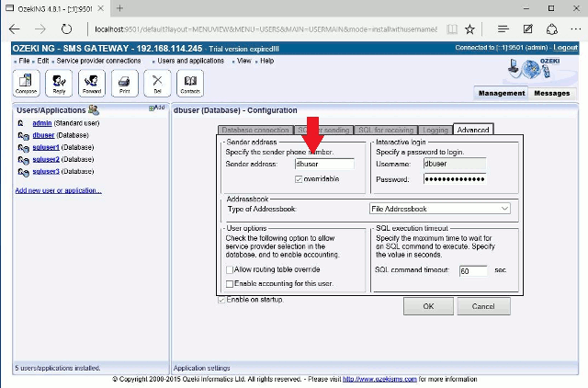This screenshot has width=588, height=388.
Task: Open the sqluser2 link
Action: [46, 159]
